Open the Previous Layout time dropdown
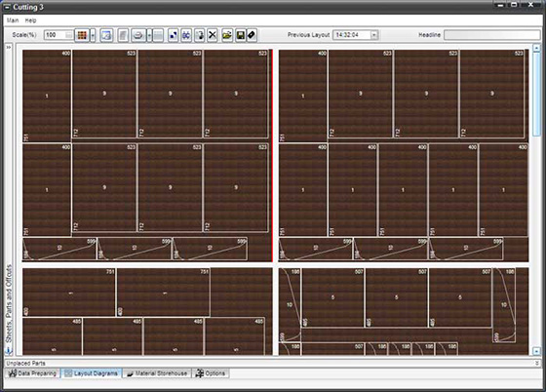 374,35
